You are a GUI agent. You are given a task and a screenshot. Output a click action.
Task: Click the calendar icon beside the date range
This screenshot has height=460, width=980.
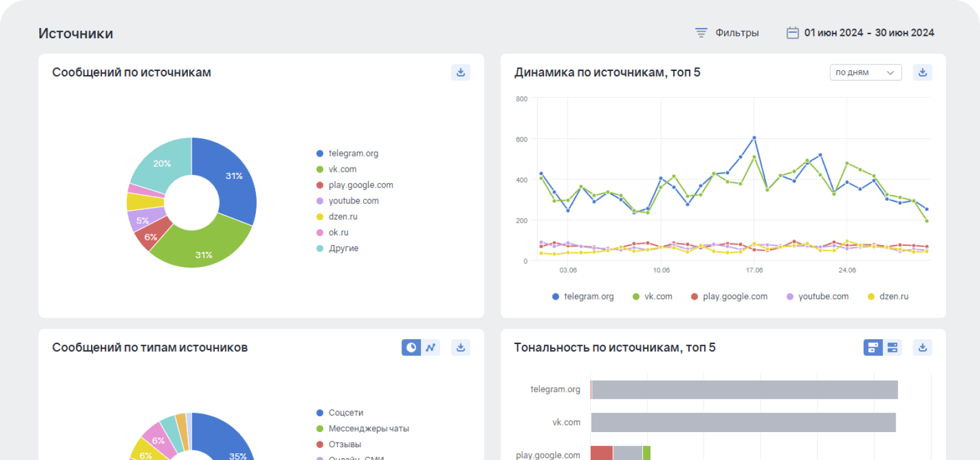(793, 33)
